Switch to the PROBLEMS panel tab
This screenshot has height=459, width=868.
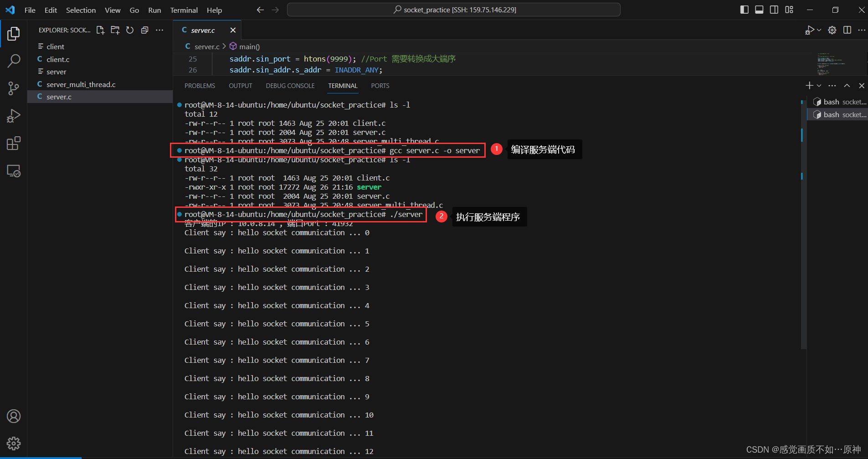pos(200,86)
